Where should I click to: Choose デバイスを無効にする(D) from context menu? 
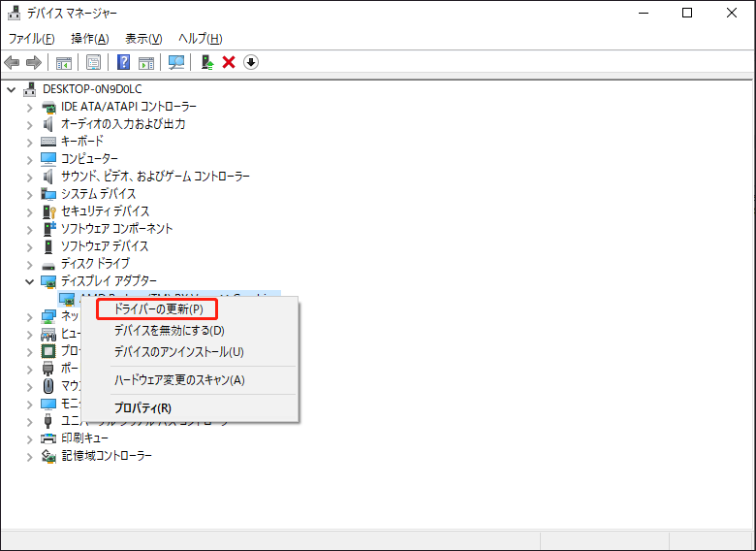[170, 331]
